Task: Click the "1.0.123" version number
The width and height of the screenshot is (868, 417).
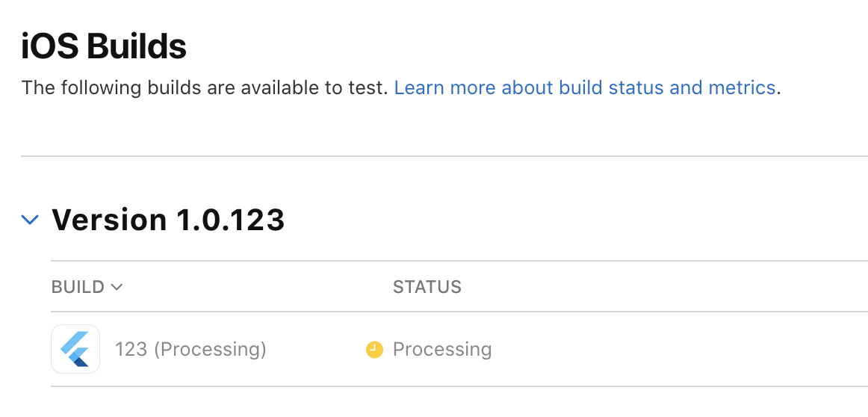Action: [230, 220]
